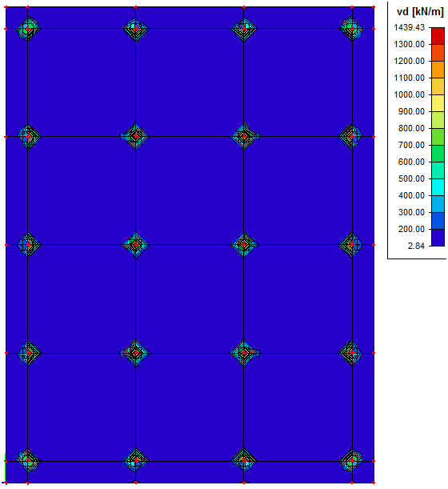Click the bottom-left corner column stress hotspot
This screenshot has width=448, height=489.
[x=28, y=461]
